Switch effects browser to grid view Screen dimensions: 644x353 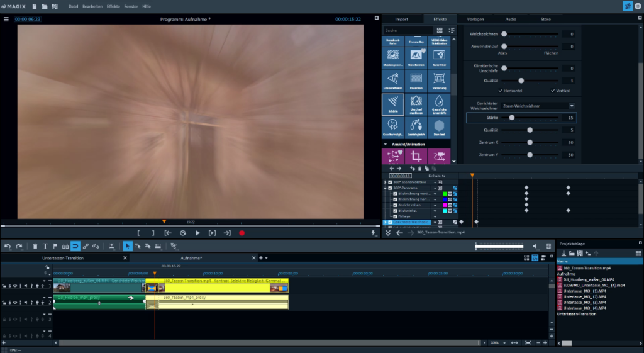[x=440, y=30]
